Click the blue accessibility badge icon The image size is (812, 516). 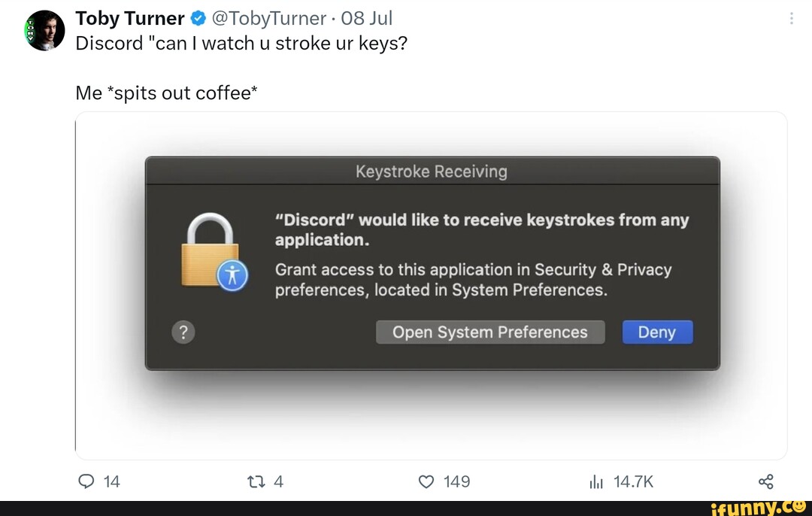click(232, 275)
